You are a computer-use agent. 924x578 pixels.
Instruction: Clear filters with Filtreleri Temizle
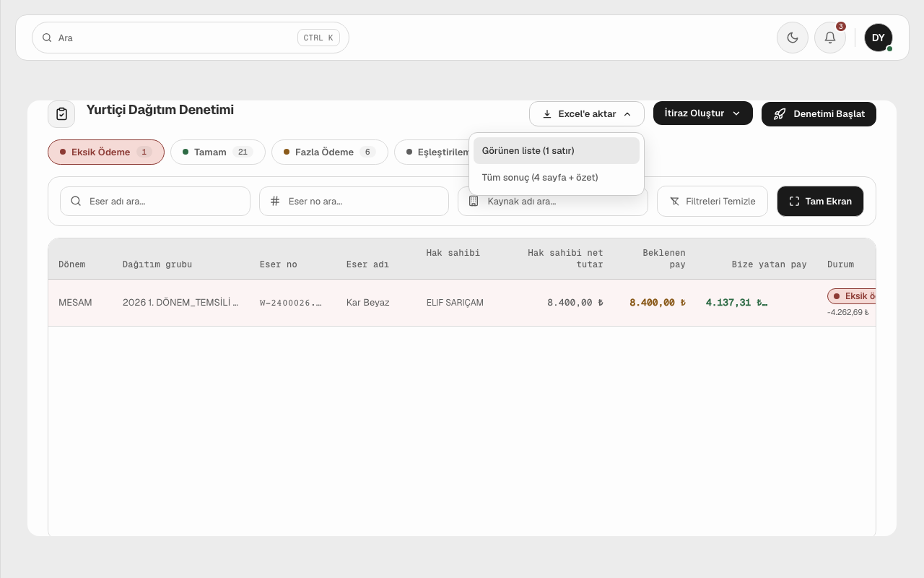[712, 201]
